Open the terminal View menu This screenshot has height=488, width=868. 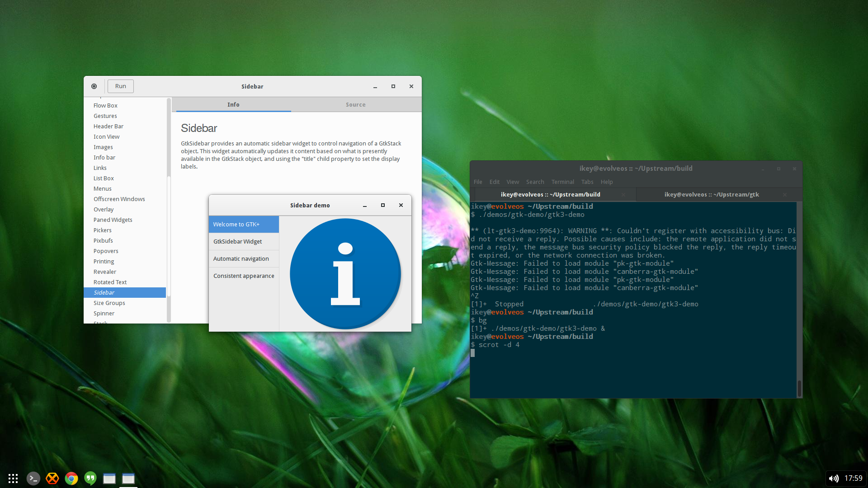pyautogui.click(x=513, y=182)
